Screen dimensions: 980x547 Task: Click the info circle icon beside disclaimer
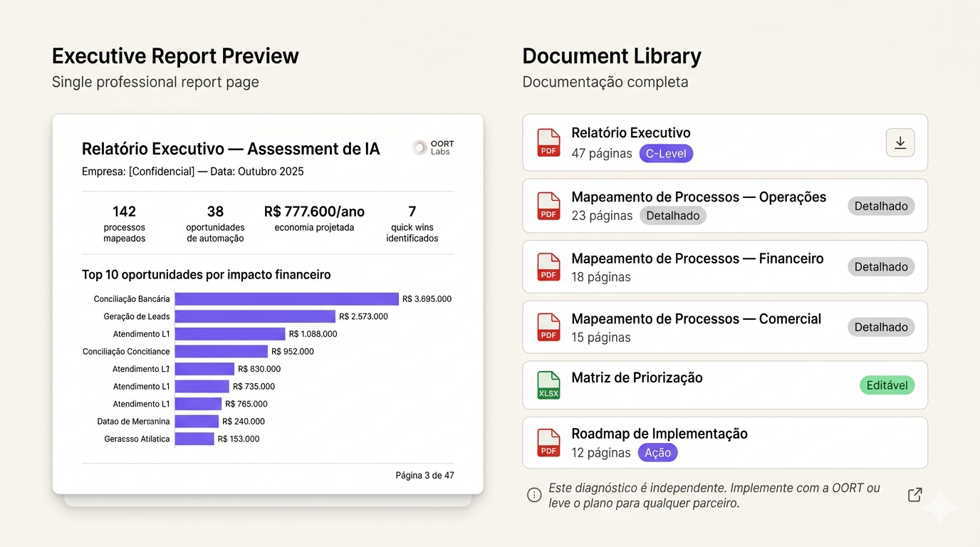[x=534, y=495]
